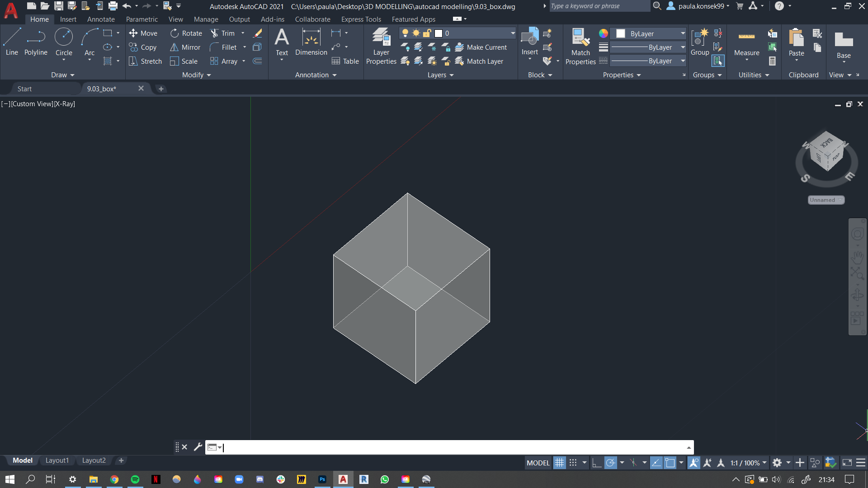The height and width of the screenshot is (488, 868).
Task: Select the Array tool
Action: pos(224,61)
